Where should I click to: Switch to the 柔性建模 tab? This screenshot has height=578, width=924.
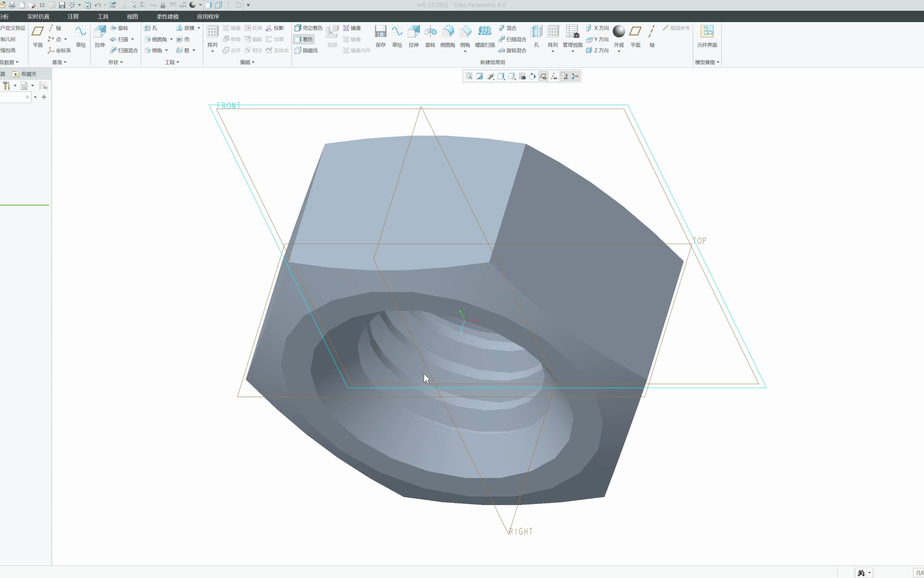(167, 17)
